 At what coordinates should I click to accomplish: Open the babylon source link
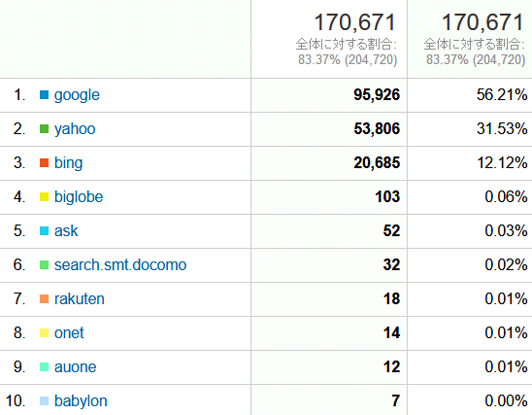tap(81, 401)
